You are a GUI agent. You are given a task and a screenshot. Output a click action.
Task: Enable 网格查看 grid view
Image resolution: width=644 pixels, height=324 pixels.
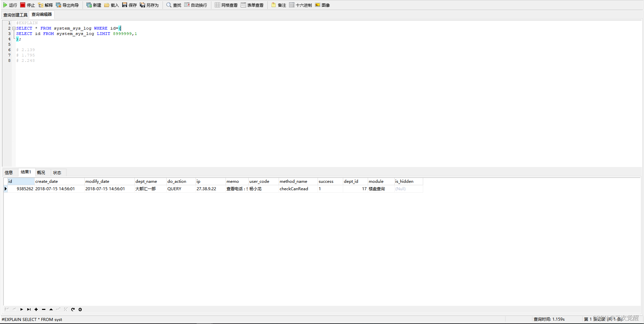point(226,5)
